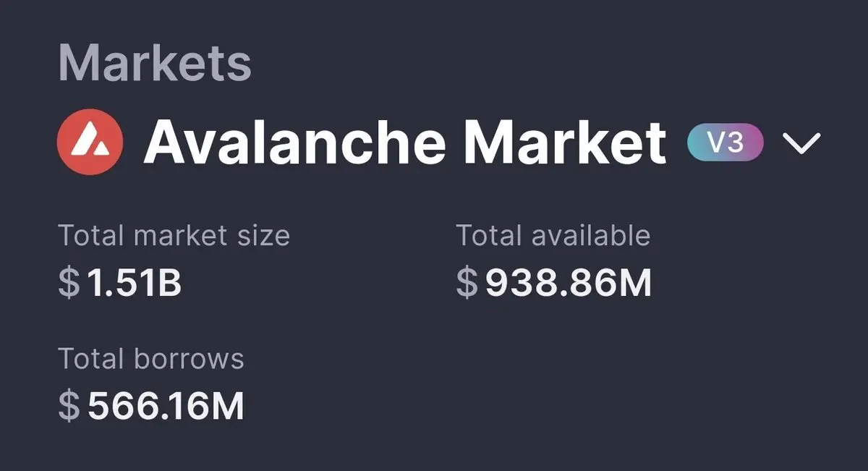Click the word Market in the title
The width and height of the screenshot is (868, 471).
564,142
